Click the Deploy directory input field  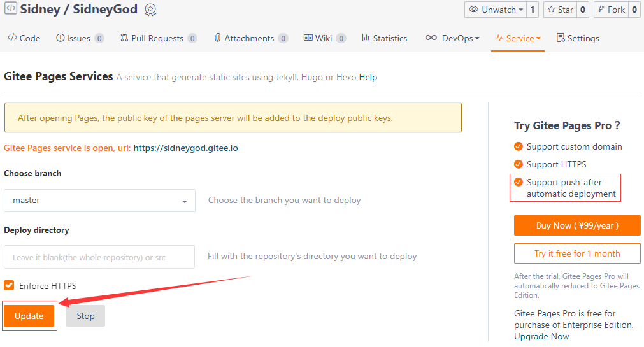click(99, 257)
